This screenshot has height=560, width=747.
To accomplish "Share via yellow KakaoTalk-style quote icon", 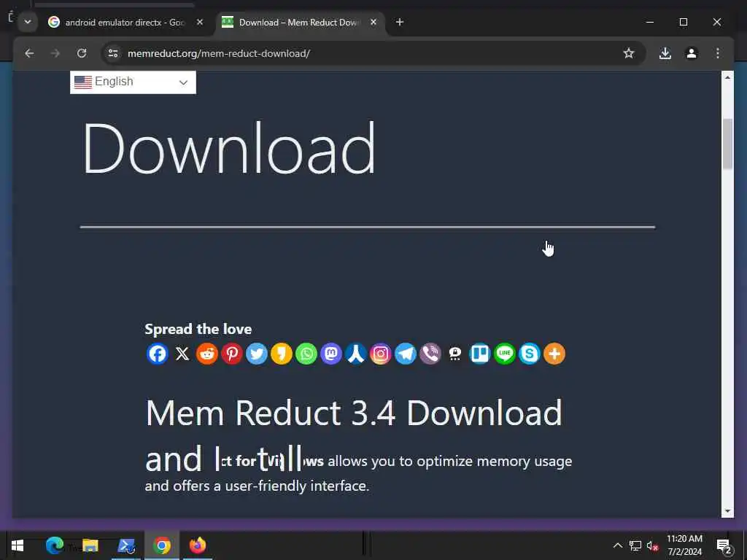I will (281, 354).
